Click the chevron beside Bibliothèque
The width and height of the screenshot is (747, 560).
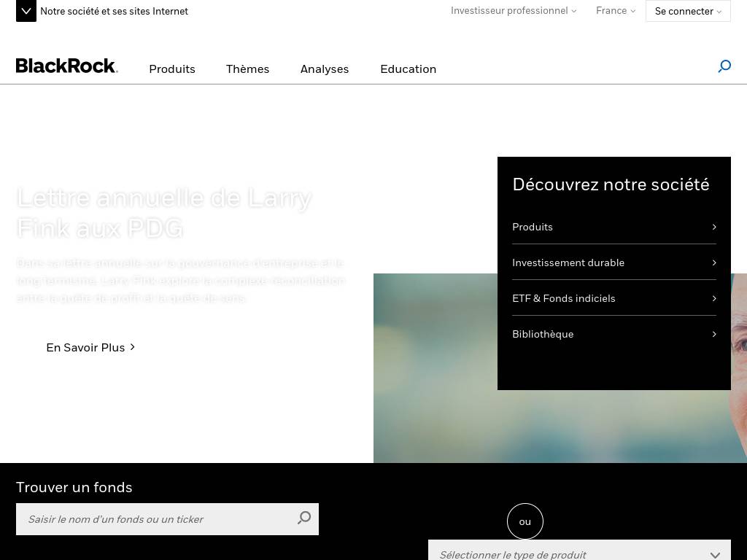pos(714,334)
